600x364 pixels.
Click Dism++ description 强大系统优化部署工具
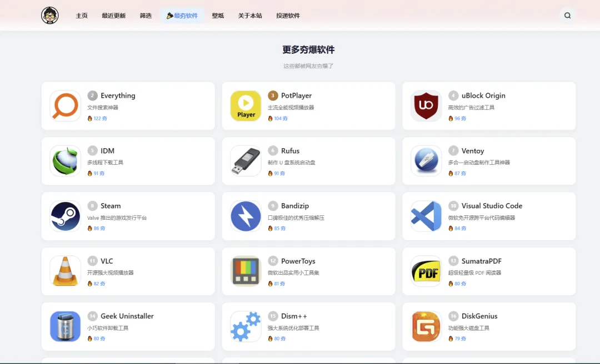click(x=293, y=328)
